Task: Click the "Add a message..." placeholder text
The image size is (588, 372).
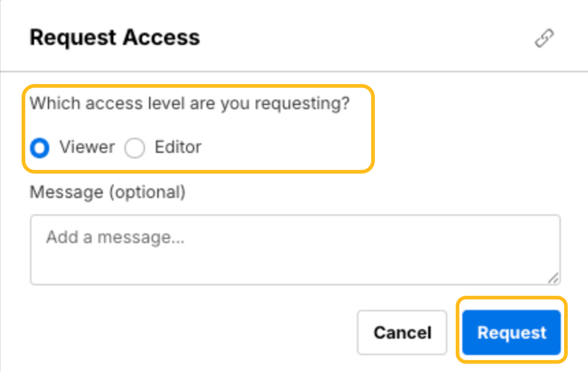Action: (x=115, y=237)
